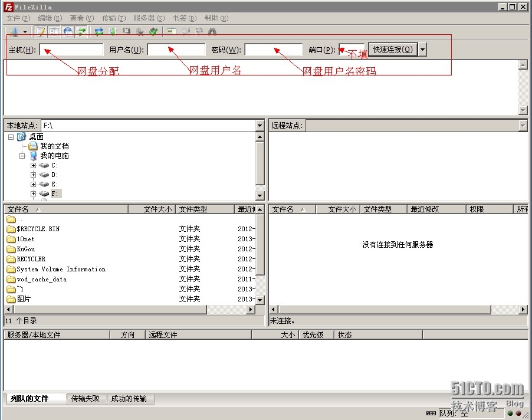Click the process queue icon

[112, 32]
